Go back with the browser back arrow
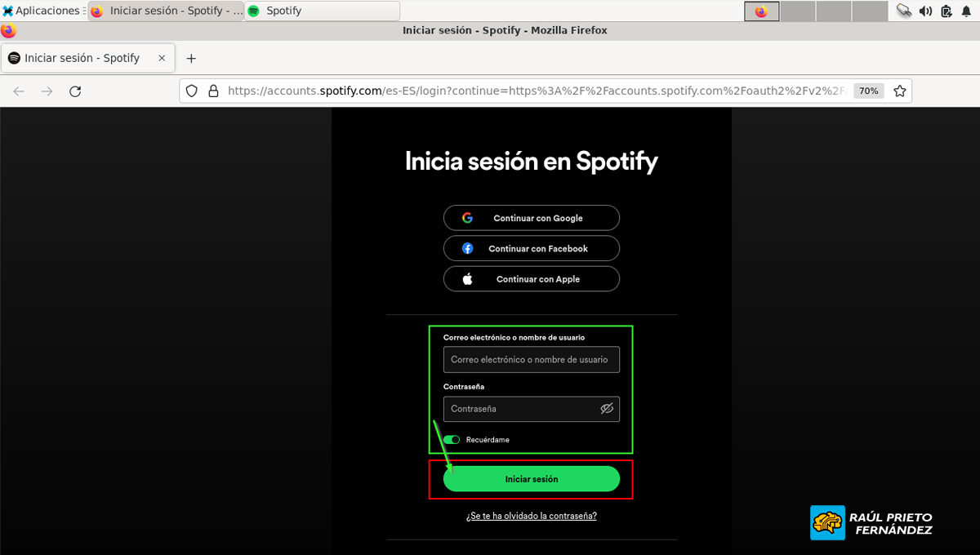This screenshot has height=555, width=980. point(19,91)
